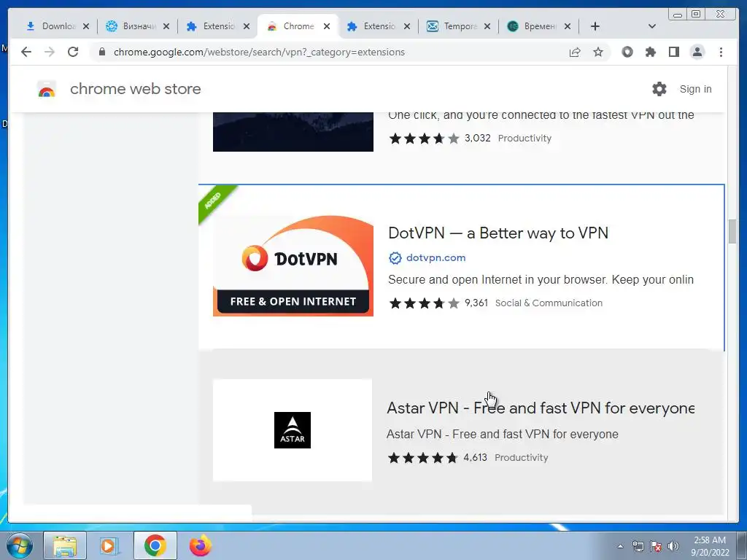Open the Chrome profile avatar
Screen dimensions: 747x560
pyautogui.click(x=697, y=52)
